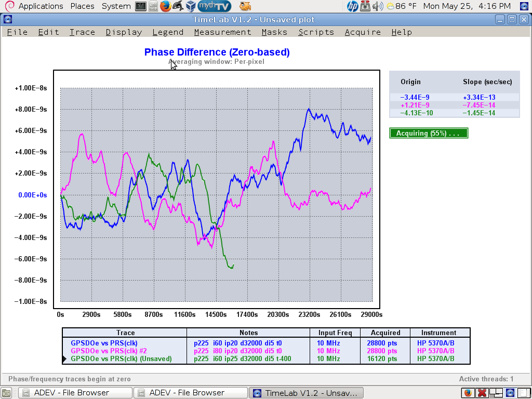The image size is (532, 399).
Task: Click the TimeLab taskbar button
Action: (x=305, y=393)
